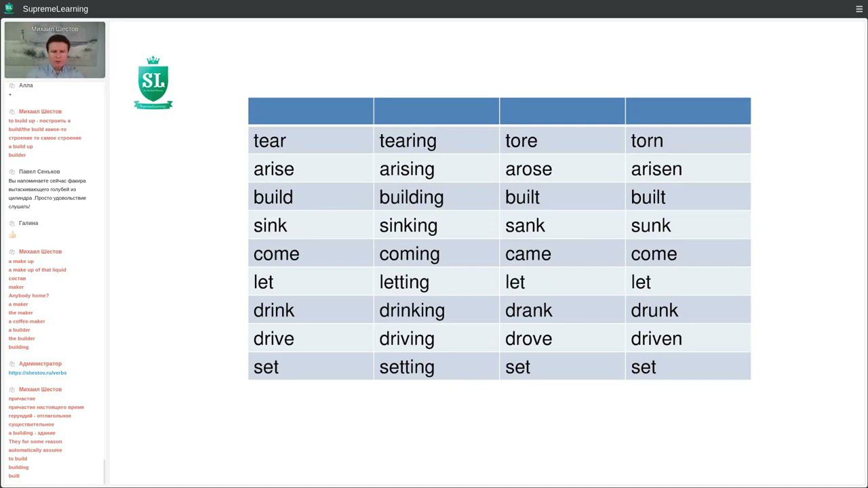Click the "arose" cell in the verb table

click(561, 169)
